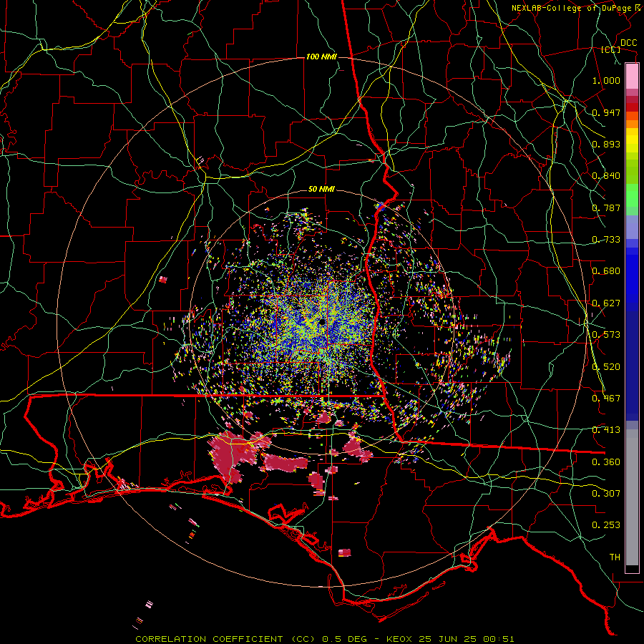Select the 0.413 legend value
644x644 pixels.
[606, 430]
